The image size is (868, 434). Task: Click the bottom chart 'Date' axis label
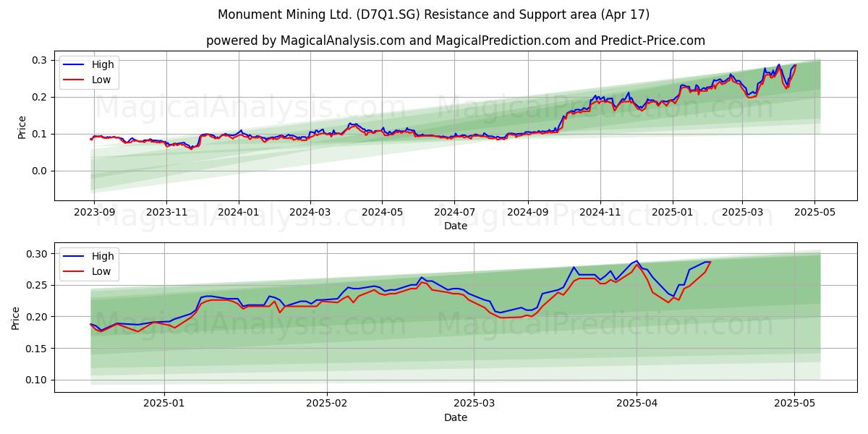coord(456,417)
